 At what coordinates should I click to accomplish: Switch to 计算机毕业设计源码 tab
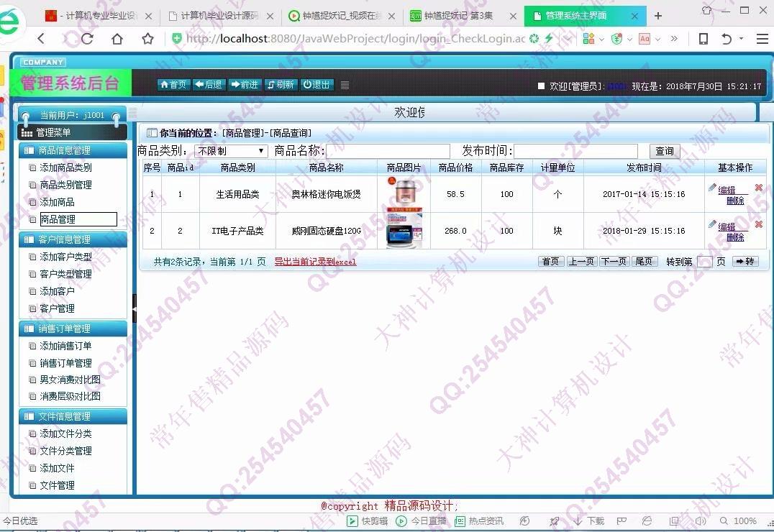[x=219, y=16]
